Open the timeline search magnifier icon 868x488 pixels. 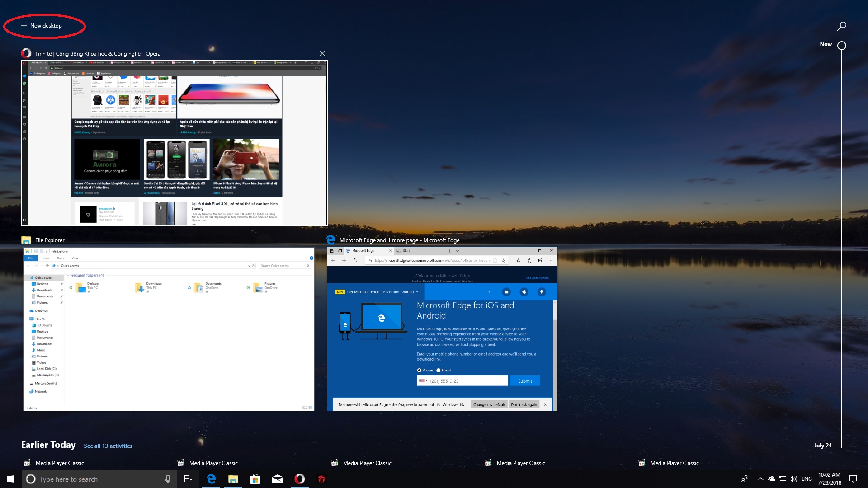(841, 26)
